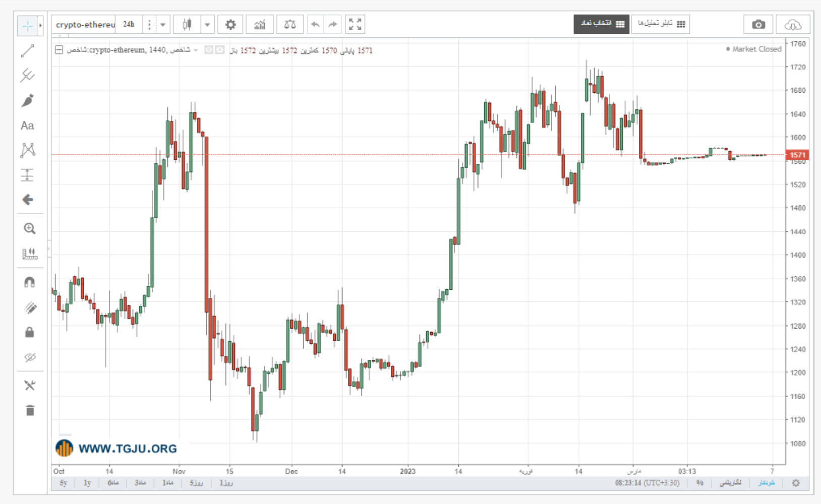Enter fullscreen mode
The height and width of the screenshot is (504, 821).
[x=355, y=24]
